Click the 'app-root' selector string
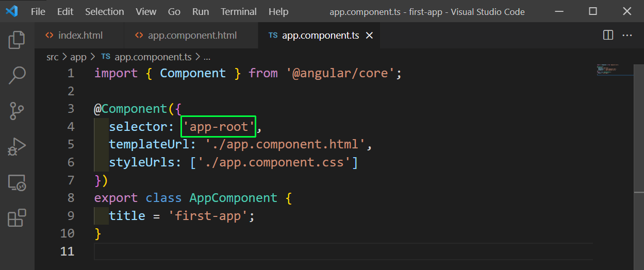The height and width of the screenshot is (270, 644). 219,127
